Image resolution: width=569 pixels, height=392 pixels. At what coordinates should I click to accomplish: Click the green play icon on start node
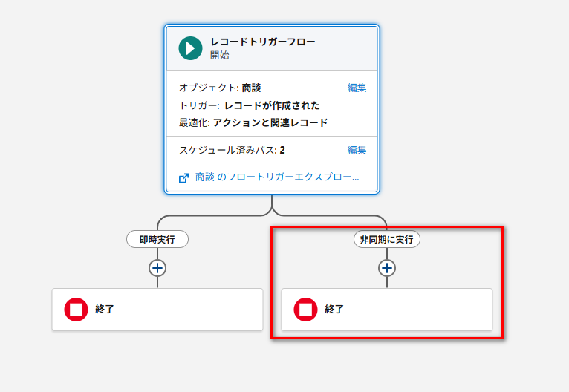click(x=190, y=48)
